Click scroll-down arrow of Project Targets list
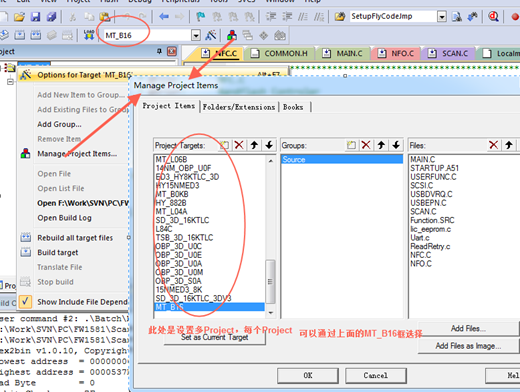 point(271,313)
